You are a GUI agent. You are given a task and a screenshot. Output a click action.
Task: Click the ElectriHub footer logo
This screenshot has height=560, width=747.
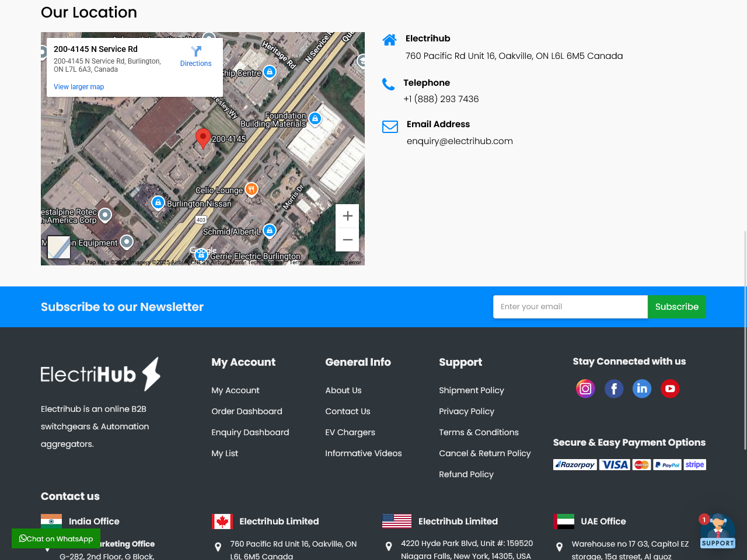coord(100,374)
